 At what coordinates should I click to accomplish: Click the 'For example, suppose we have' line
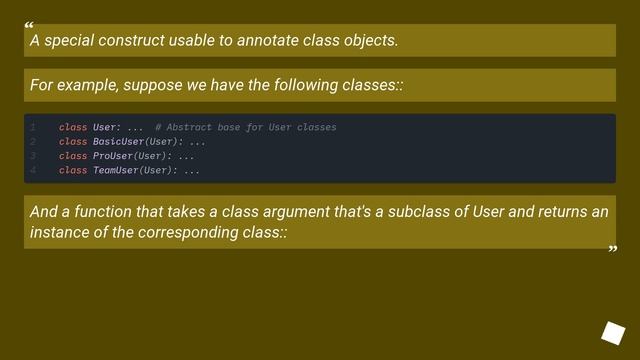216,85
